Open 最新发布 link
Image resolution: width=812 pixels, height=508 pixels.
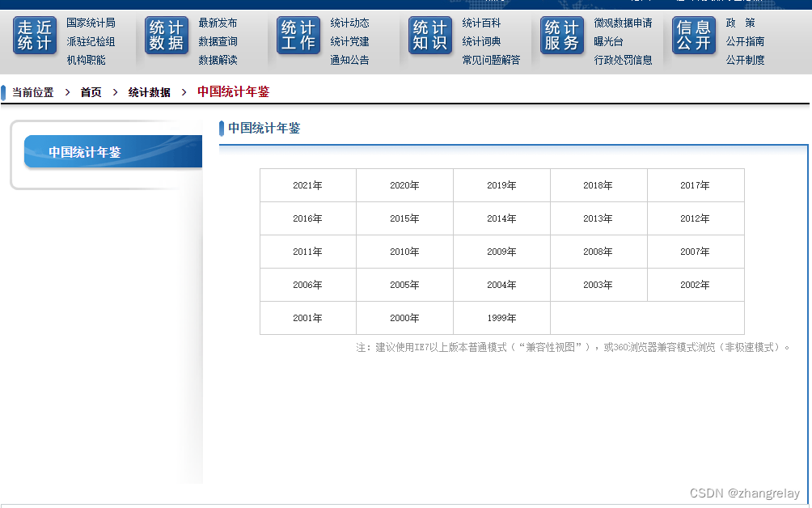(x=218, y=23)
